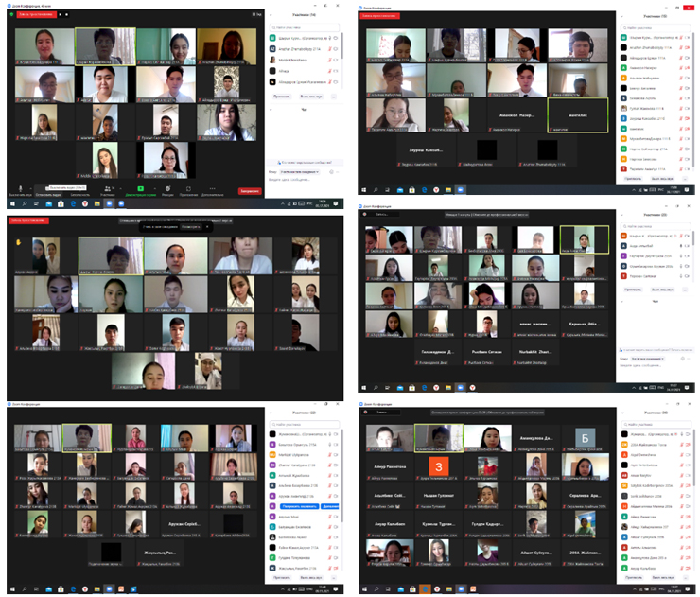
Task: Click Zoom taskbar icon under top-right window
Action: (461, 190)
